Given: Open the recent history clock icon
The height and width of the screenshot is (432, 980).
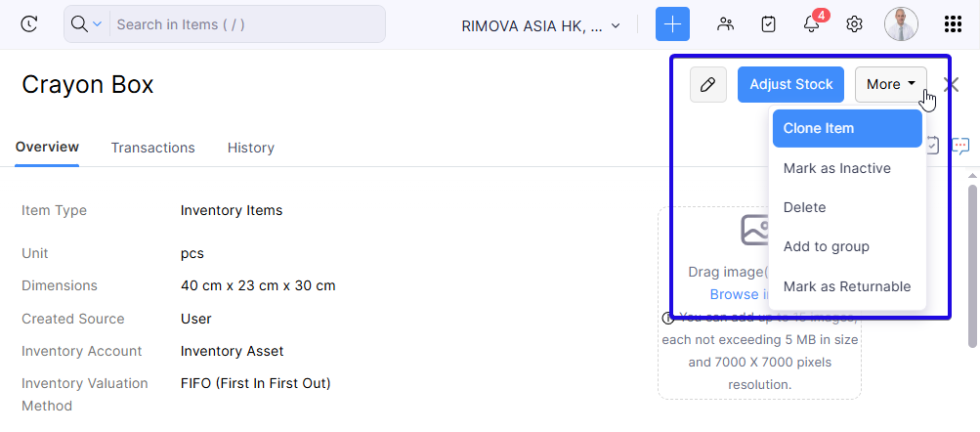Looking at the screenshot, I should tap(28, 24).
